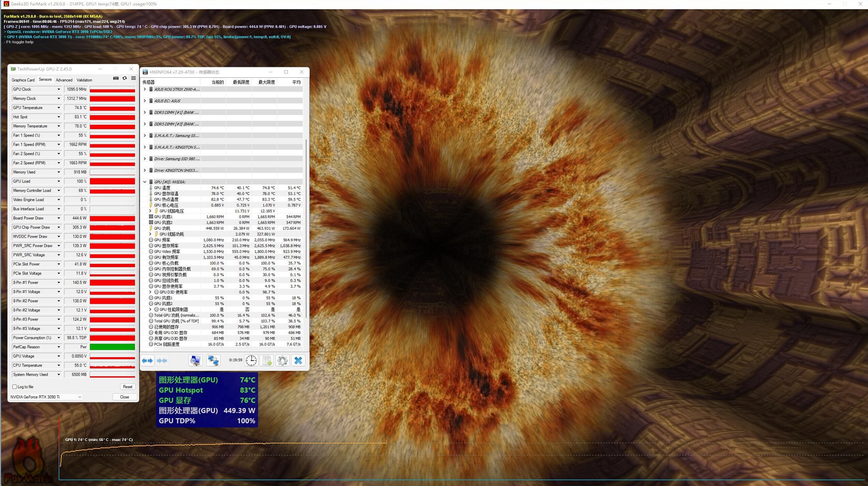Screen dimensions: 868x486
Task: Reset the timer with HWiNFO clock icon
Action: (x=251, y=360)
